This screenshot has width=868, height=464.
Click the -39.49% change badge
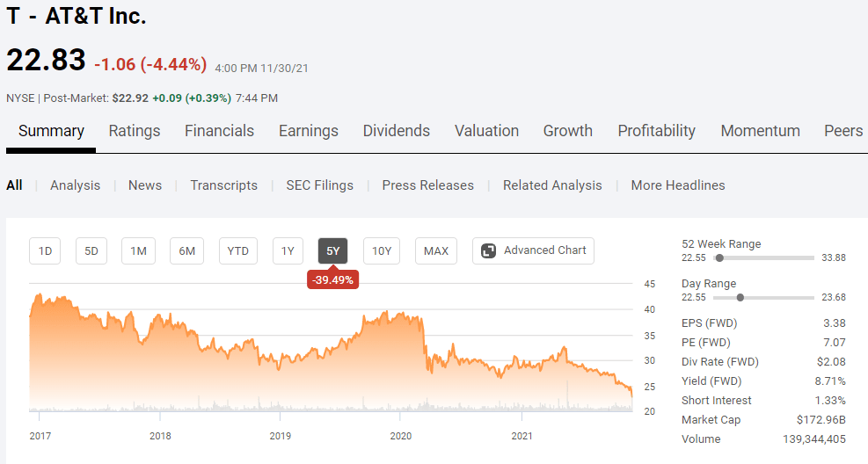332,279
